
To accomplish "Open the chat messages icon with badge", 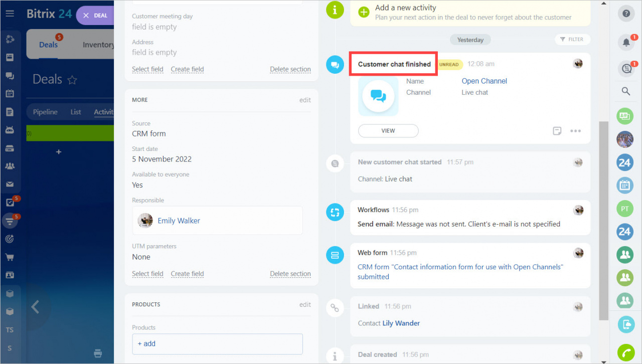I will [x=626, y=69].
